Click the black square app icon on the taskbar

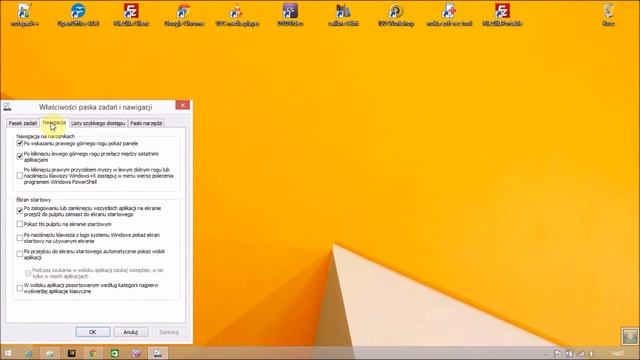72,353
